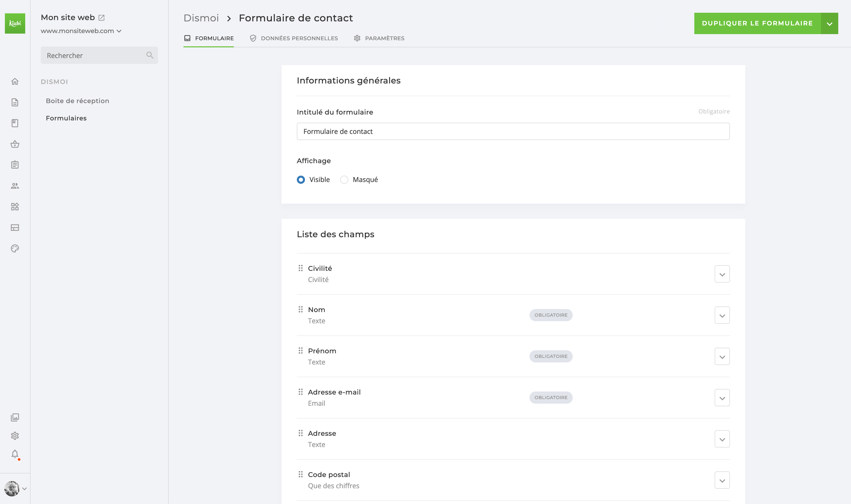Grab the Nom field drag handle

(300, 309)
